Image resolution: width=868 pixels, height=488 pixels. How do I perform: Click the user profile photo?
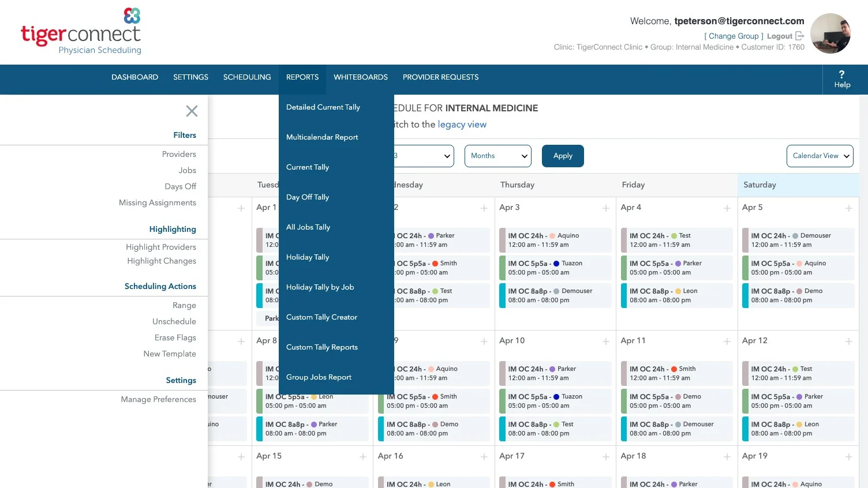tap(830, 33)
